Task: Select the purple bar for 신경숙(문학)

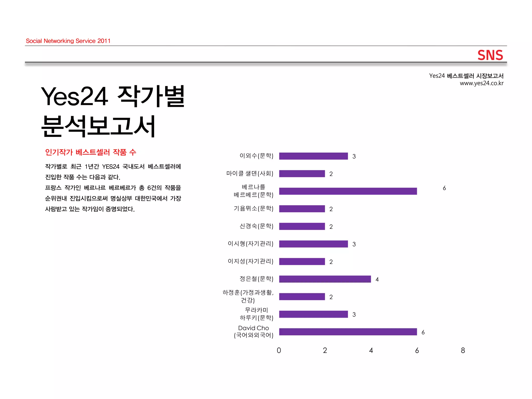Action: click(302, 227)
